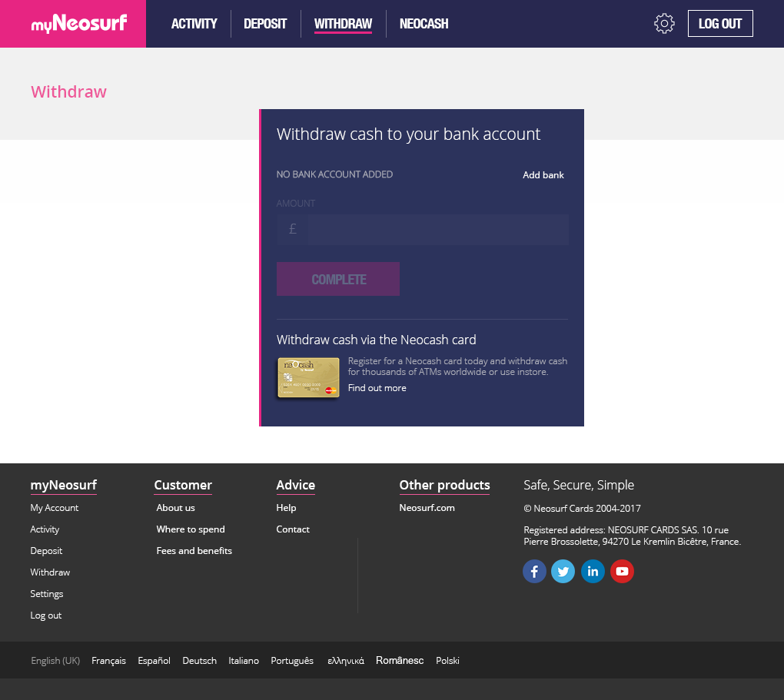Image resolution: width=784 pixels, height=700 pixels.
Task: Click the 'Registered address' footer text
Action: coord(632,536)
